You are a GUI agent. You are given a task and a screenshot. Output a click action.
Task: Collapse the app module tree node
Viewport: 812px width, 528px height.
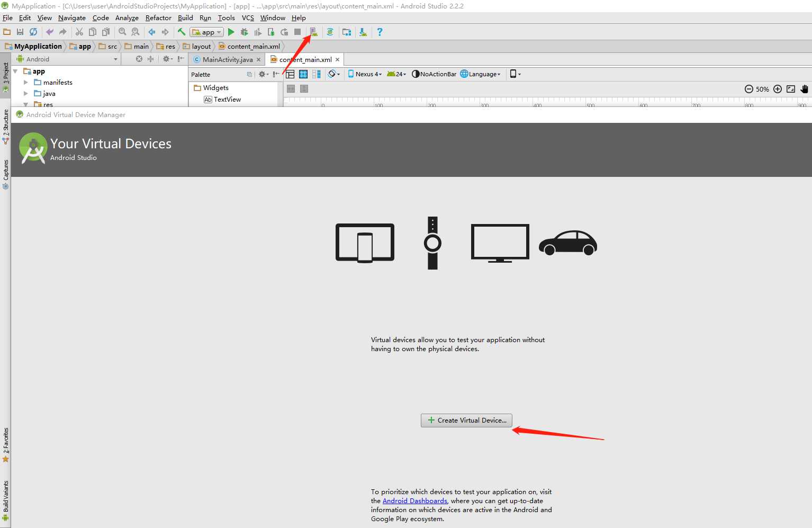pos(15,71)
